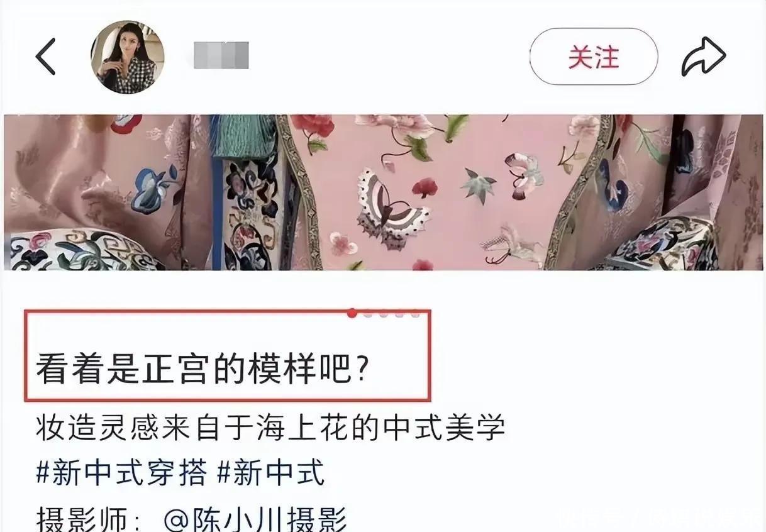Open the @陈小川摄影 mention
This screenshot has width=766, height=532.
pos(255,519)
